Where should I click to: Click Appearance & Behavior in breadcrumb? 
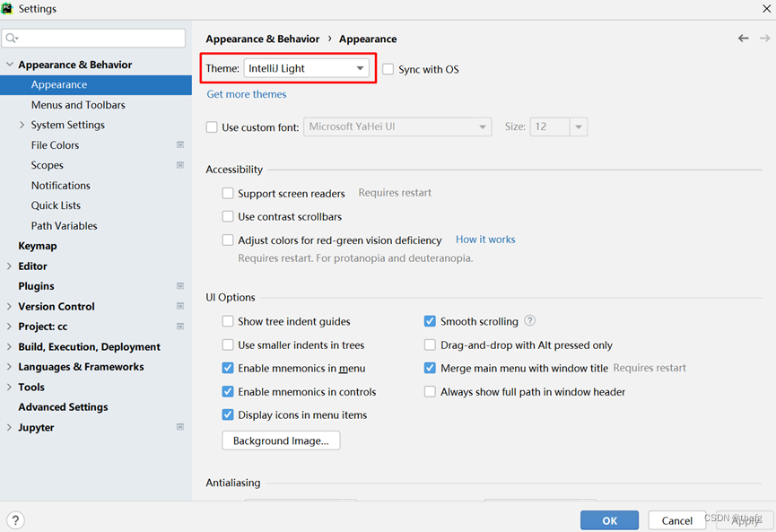[262, 39]
